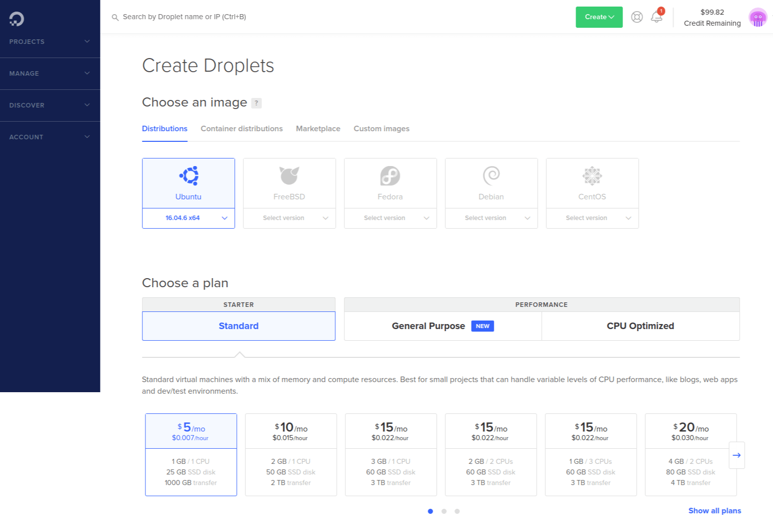Select the FreeBSD distribution logo

pos(289,176)
